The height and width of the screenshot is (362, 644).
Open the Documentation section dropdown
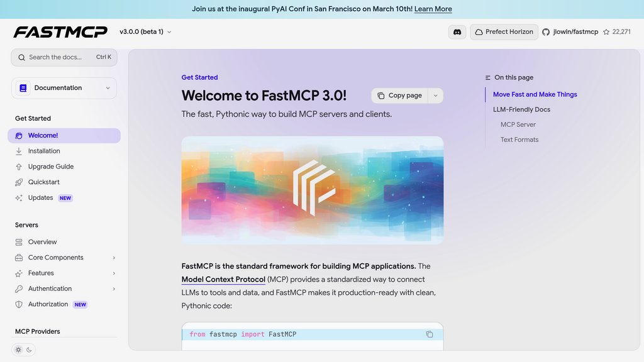[x=64, y=88]
